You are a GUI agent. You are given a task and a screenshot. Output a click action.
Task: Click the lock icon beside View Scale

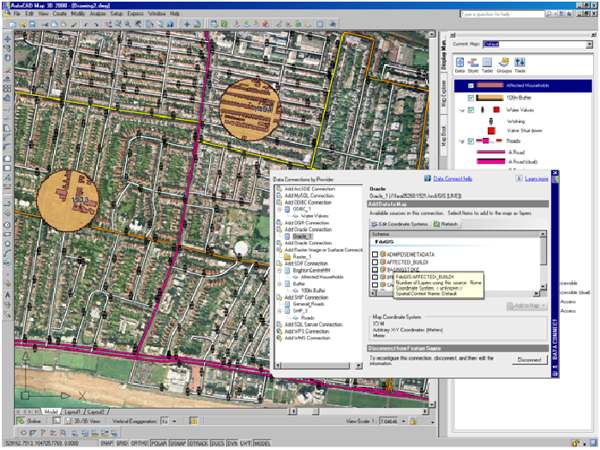pyautogui.click(x=413, y=421)
